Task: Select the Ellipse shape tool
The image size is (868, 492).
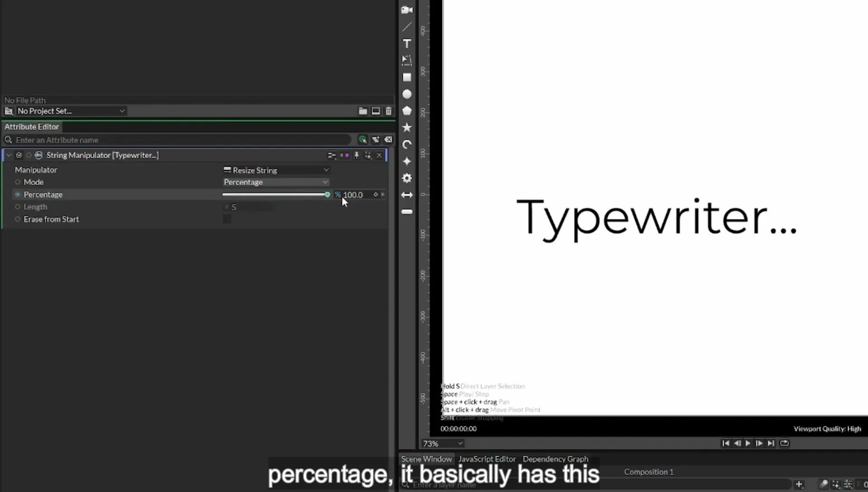Action: tap(407, 94)
